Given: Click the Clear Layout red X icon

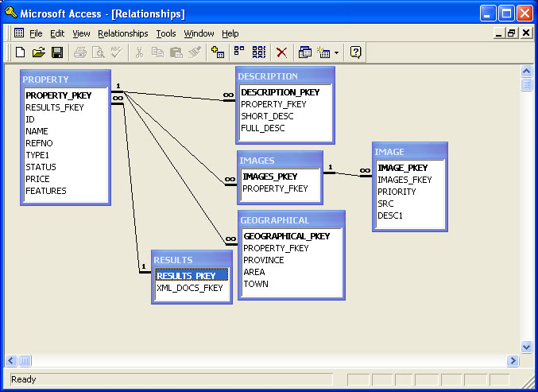Looking at the screenshot, I should coord(281,52).
